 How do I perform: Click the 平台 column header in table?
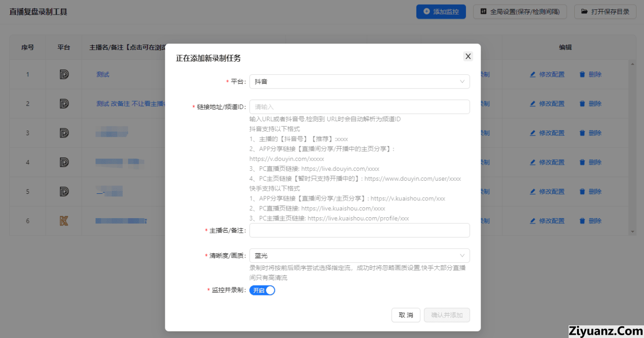pyautogui.click(x=64, y=47)
